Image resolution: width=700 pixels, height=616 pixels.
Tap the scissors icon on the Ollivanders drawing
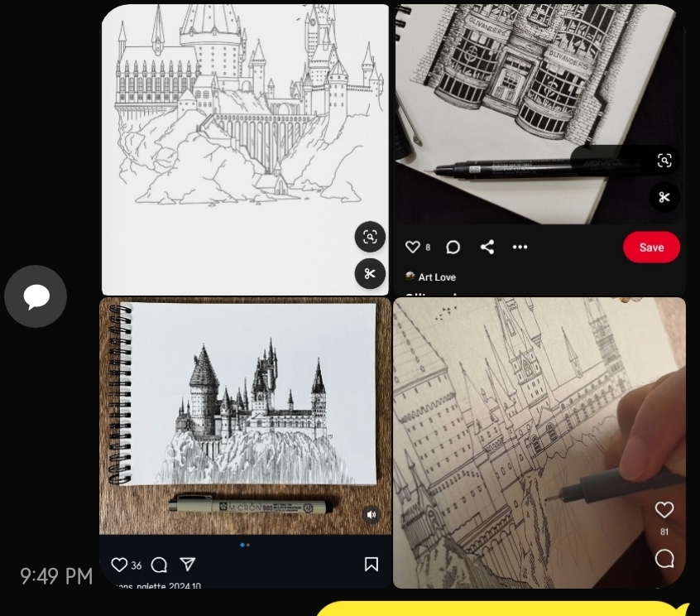(x=664, y=197)
